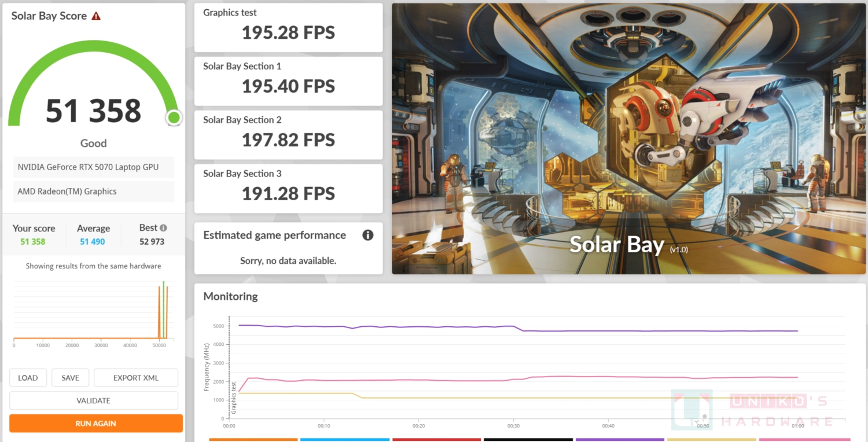The image size is (868, 442).
Task: Click the "AMD Radeon(TM) Graphics" text
Action: (x=67, y=191)
